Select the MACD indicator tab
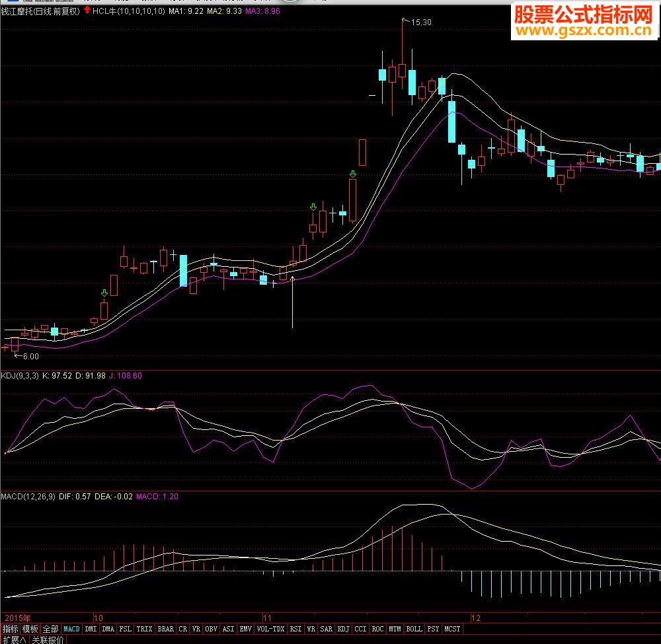 coord(71,629)
